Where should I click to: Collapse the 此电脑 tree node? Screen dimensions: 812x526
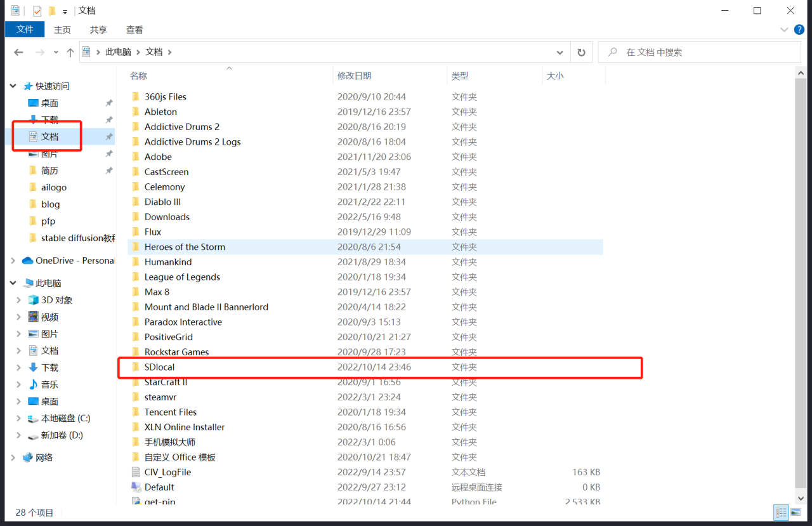pyautogui.click(x=13, y=283)
